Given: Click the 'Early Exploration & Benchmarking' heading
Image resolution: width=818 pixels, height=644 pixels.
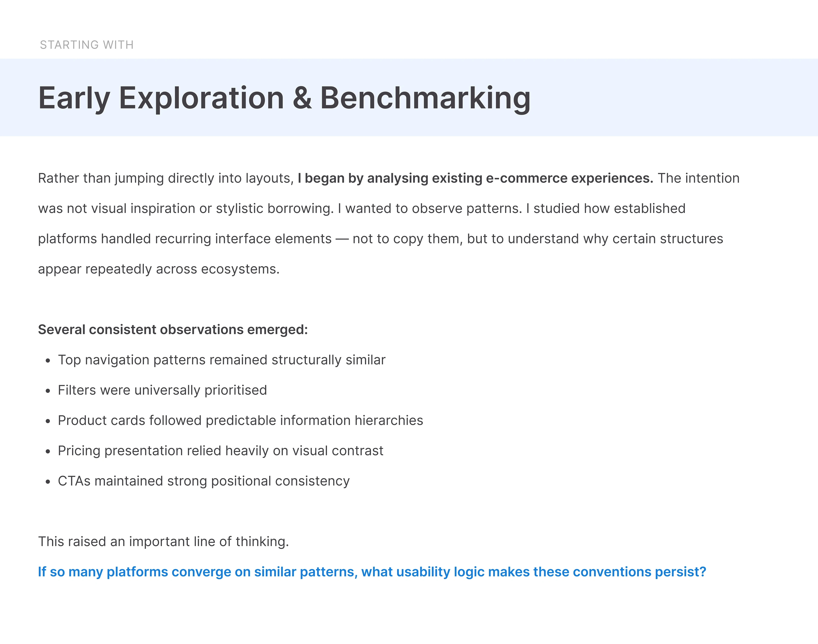Looking at the screenshot, I should 284,98.
